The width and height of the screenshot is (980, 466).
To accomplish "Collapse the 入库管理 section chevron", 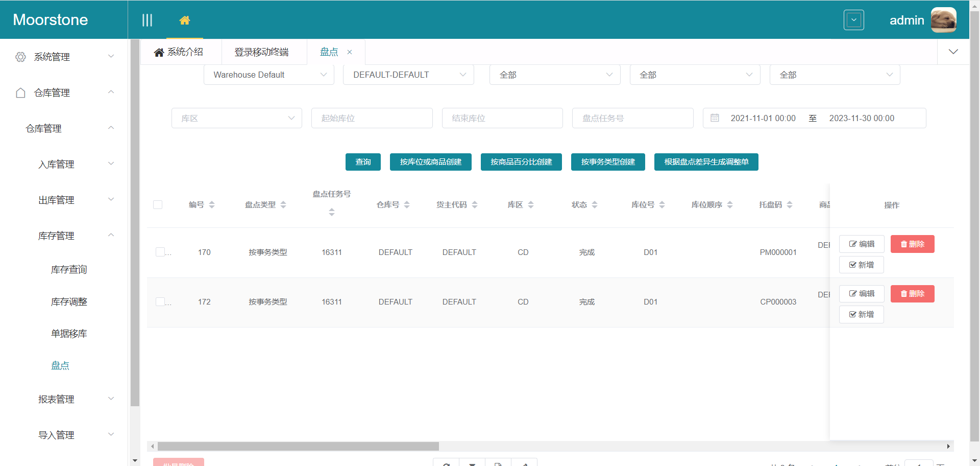I will click(x=111, y=164).
